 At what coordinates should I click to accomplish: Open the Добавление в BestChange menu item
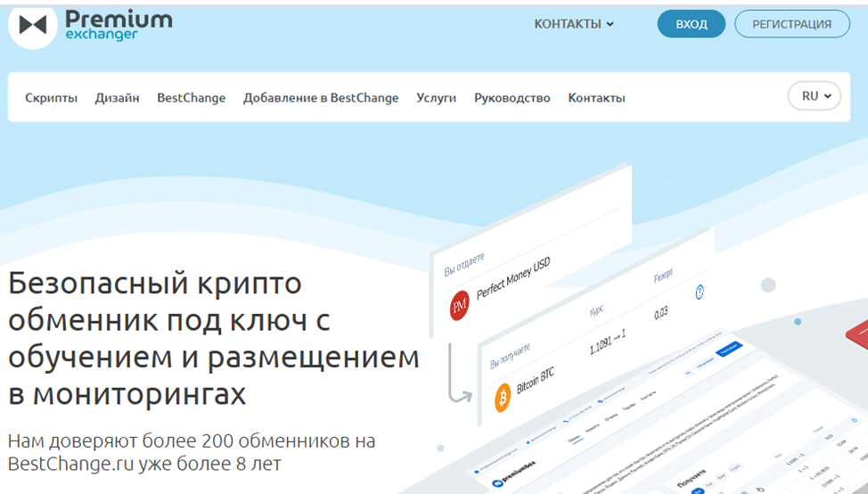point(321,98)
